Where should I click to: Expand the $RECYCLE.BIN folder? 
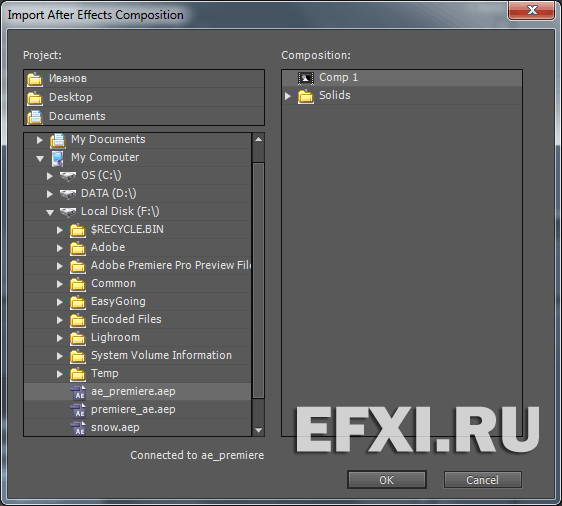[x=60, y=230]
